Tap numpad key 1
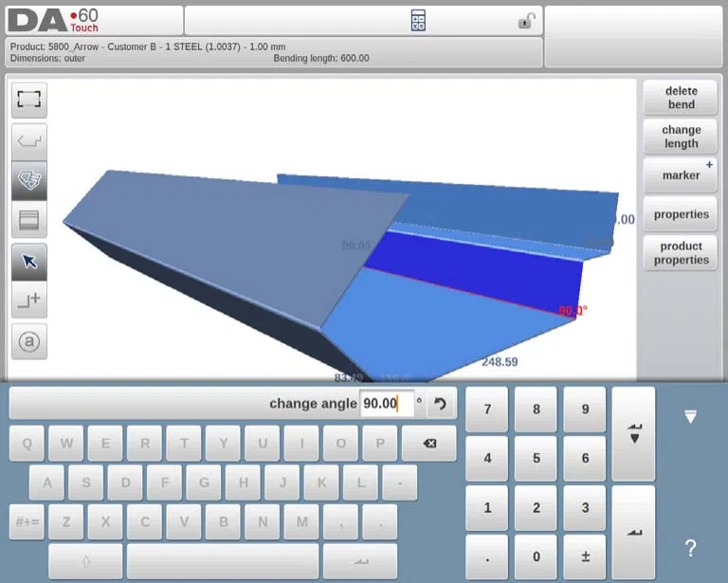Screen dimensions: 728x583 [487, 508]
